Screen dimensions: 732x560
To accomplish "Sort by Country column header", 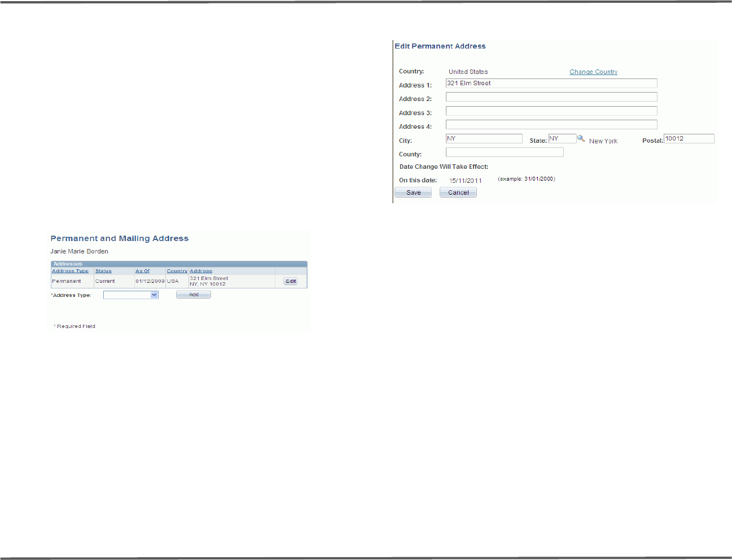I will click(x=177, y=271).
